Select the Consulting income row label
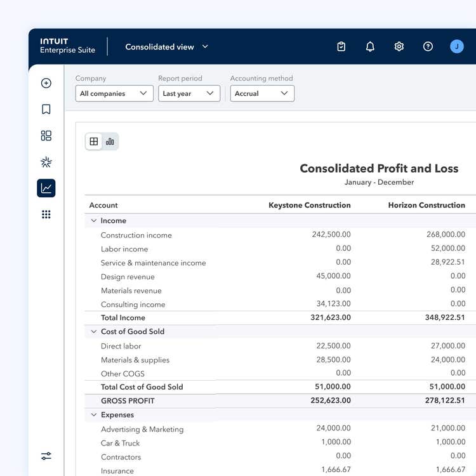This screenshot has width=476, height=476. coord(133,305)
